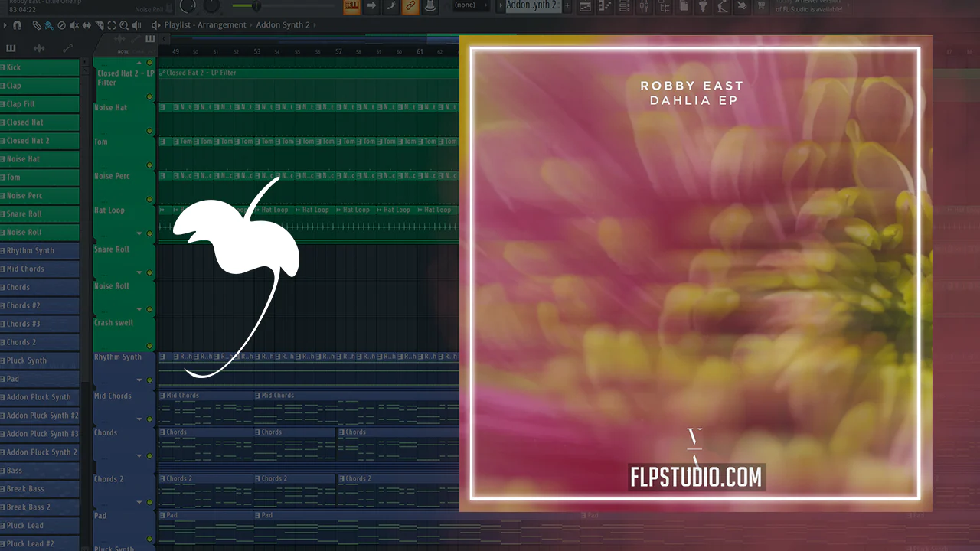The image size is (980, 551).
Task: Open the shopping cart content library
Action: click(761, 7)
